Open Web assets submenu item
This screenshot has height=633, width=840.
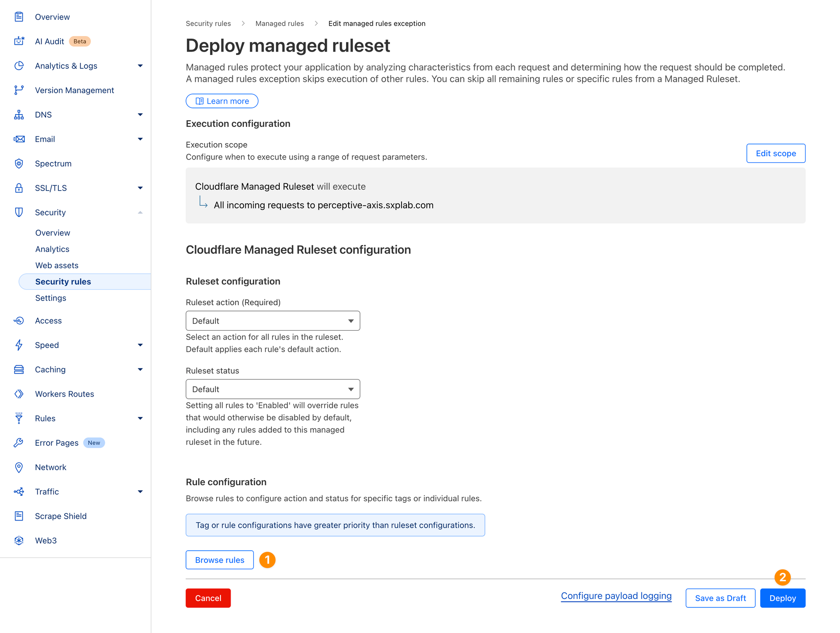pyautogui.click(x=57, y=265)
